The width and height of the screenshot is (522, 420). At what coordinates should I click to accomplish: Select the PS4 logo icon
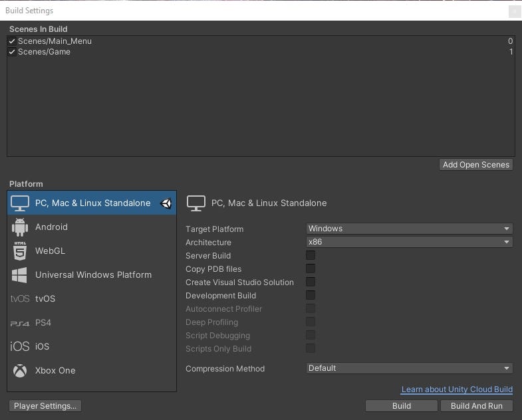[20, 323]
